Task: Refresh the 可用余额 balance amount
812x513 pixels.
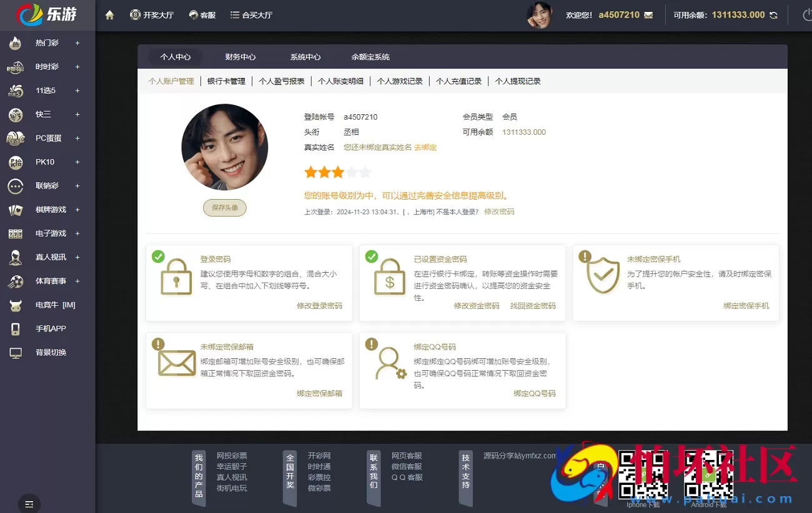Action: coord(774,14)
